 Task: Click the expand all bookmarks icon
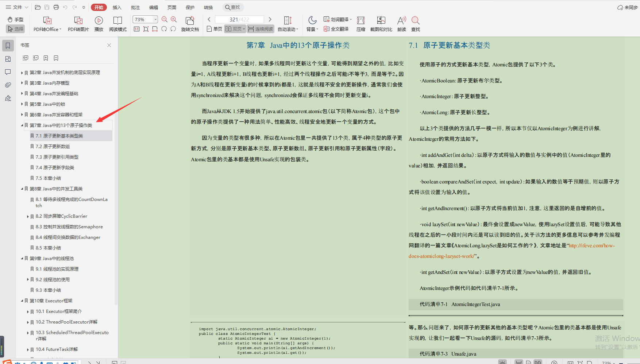pyautogui.click(x=26, y=58)
